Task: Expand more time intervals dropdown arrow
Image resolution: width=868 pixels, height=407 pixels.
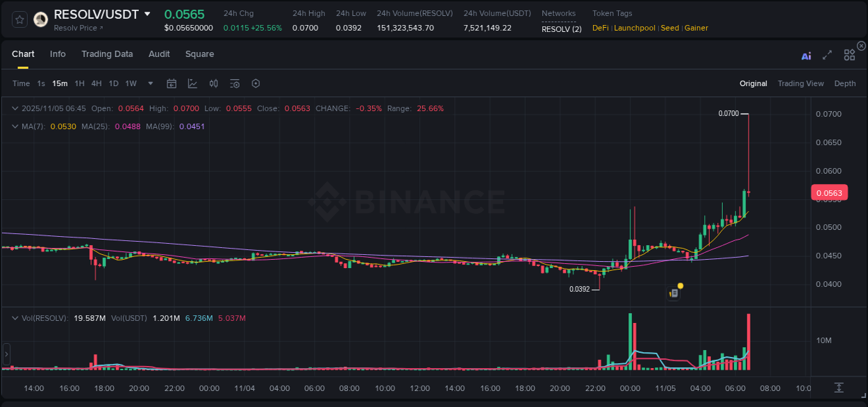Action: 150,83
